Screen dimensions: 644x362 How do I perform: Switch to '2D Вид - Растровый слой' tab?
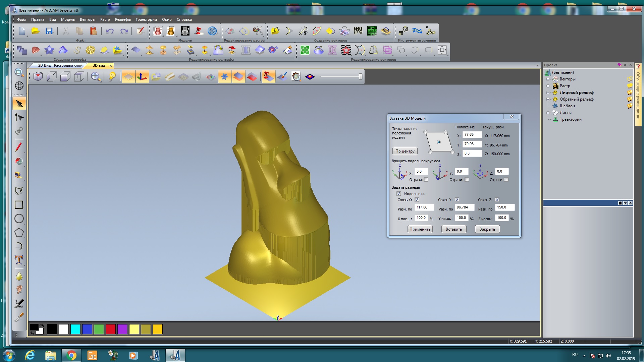point(60,65)
